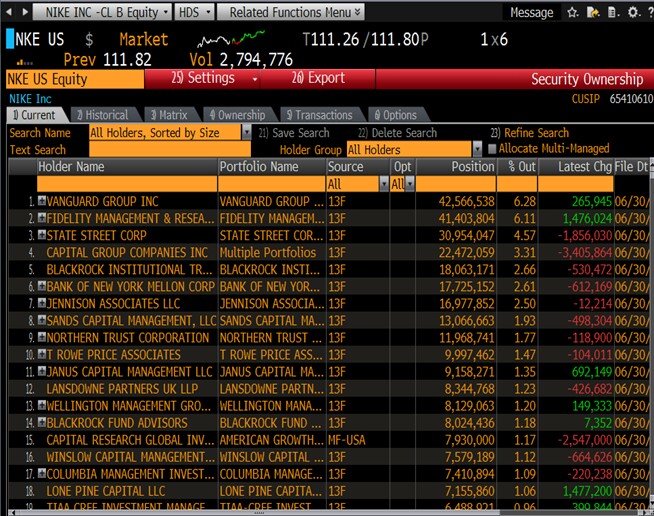
Task: Click the small bar chart icon below NKE US
Action: pos(24,63)
